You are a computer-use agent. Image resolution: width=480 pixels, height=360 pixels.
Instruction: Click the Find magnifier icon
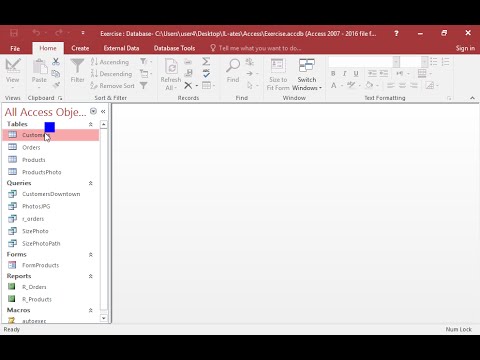point(233,66)
